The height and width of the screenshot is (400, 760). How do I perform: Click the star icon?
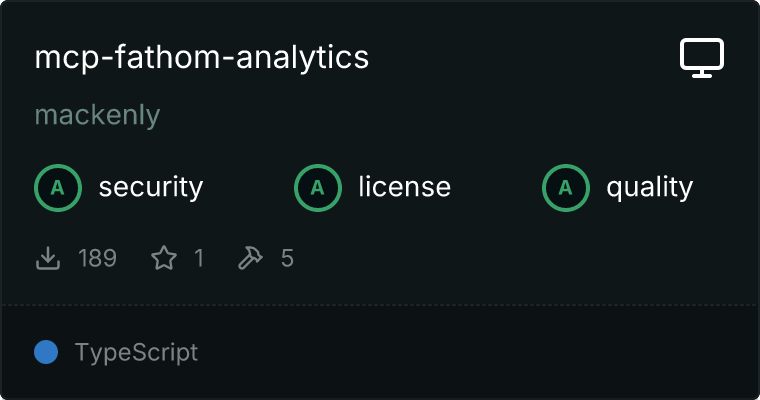pos(163,259)
